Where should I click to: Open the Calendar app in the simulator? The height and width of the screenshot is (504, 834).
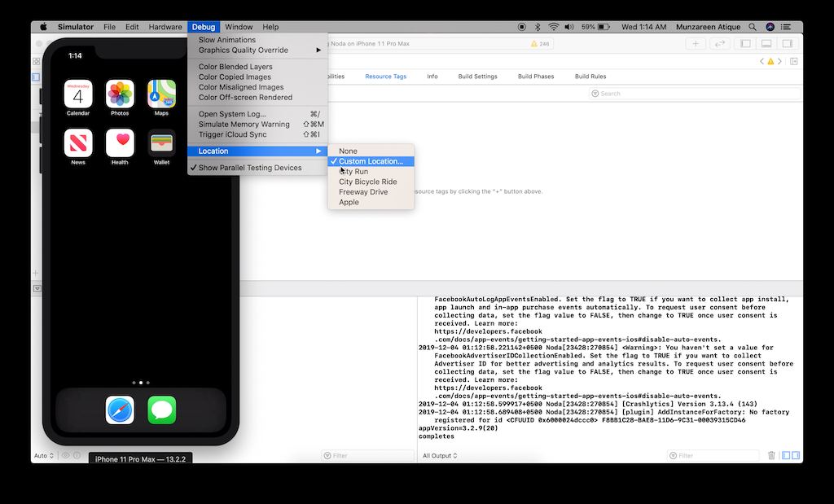pos(78,94)
